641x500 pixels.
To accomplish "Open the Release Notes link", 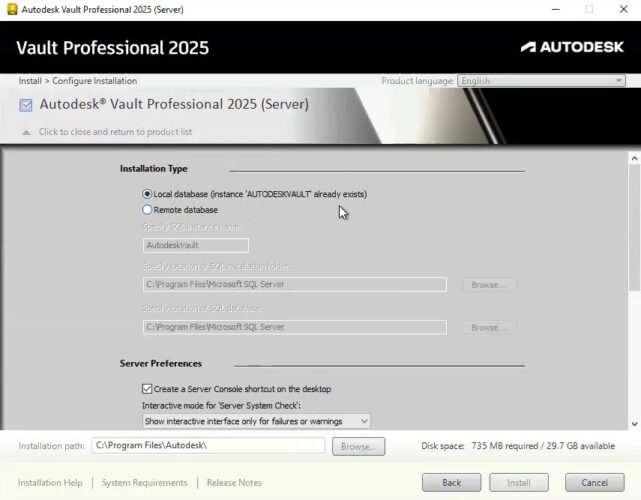I will click(234, 483).
